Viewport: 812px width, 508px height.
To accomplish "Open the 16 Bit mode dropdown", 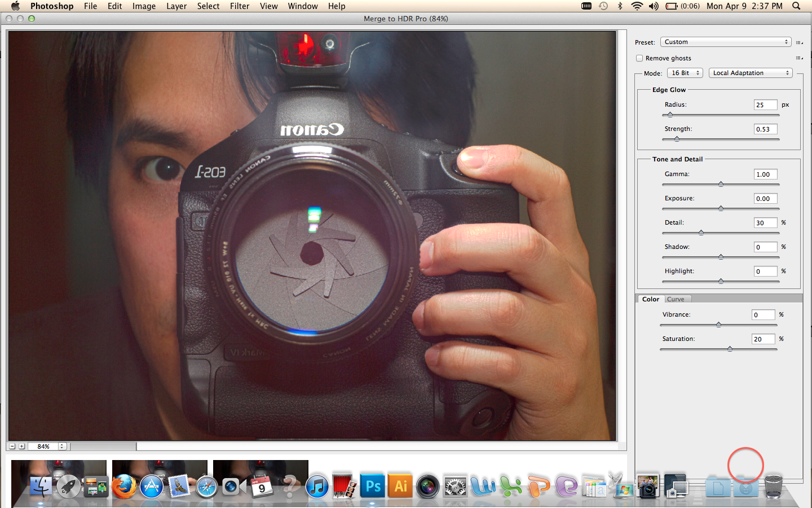I will point(685,73).
